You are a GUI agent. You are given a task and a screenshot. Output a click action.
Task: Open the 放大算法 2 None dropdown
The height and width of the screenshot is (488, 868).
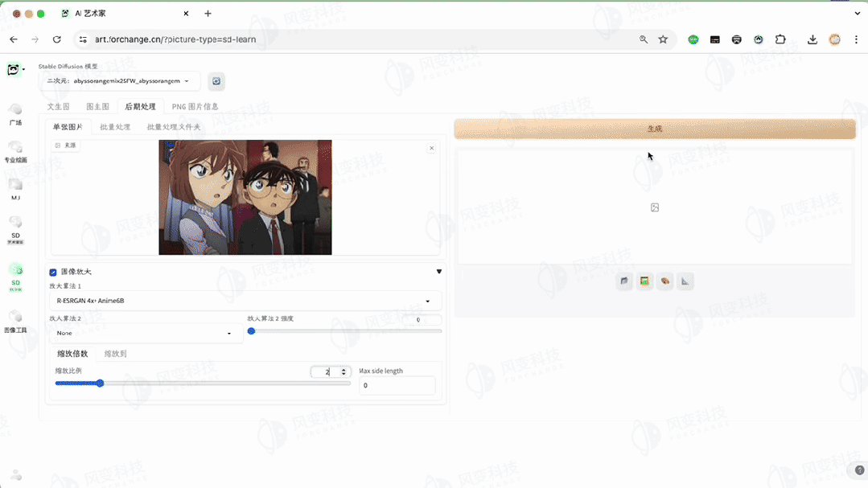pyautogui.click(x=146, y=333)
